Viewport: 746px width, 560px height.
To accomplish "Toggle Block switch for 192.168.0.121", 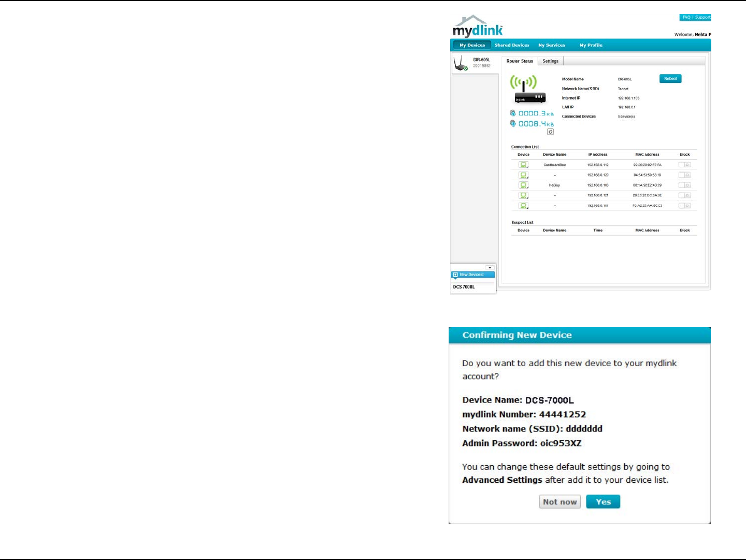I will click(684, 195).
